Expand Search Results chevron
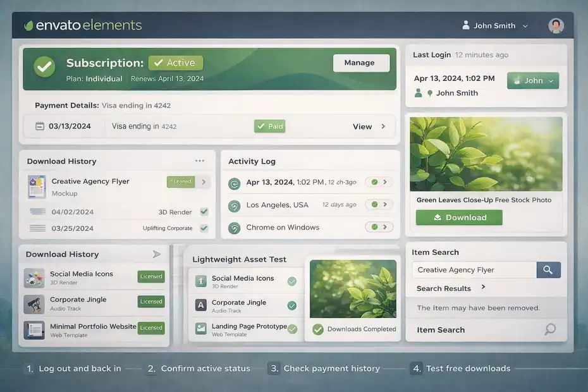588x392 pixels. [484, 287]
